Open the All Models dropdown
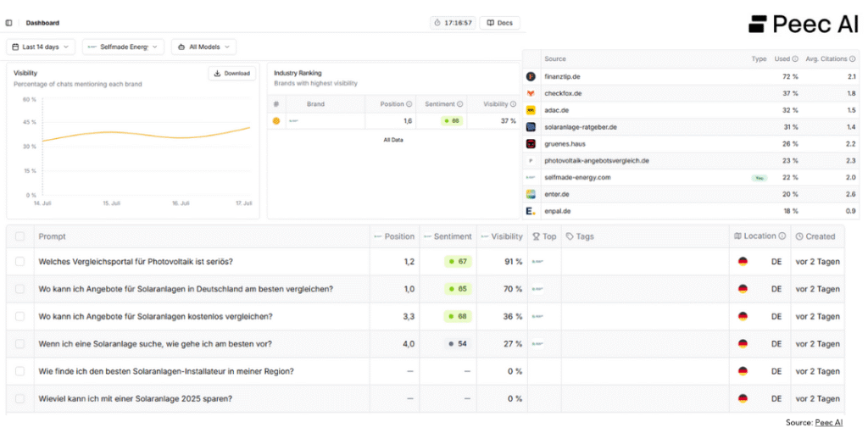 click(x=203, y=47)
